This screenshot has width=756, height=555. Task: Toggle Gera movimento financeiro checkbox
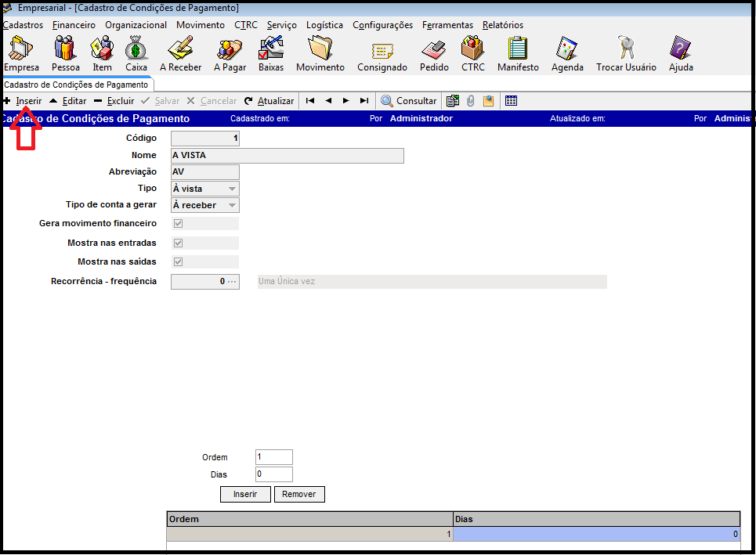pyautogui.click(x=178, y=224)
